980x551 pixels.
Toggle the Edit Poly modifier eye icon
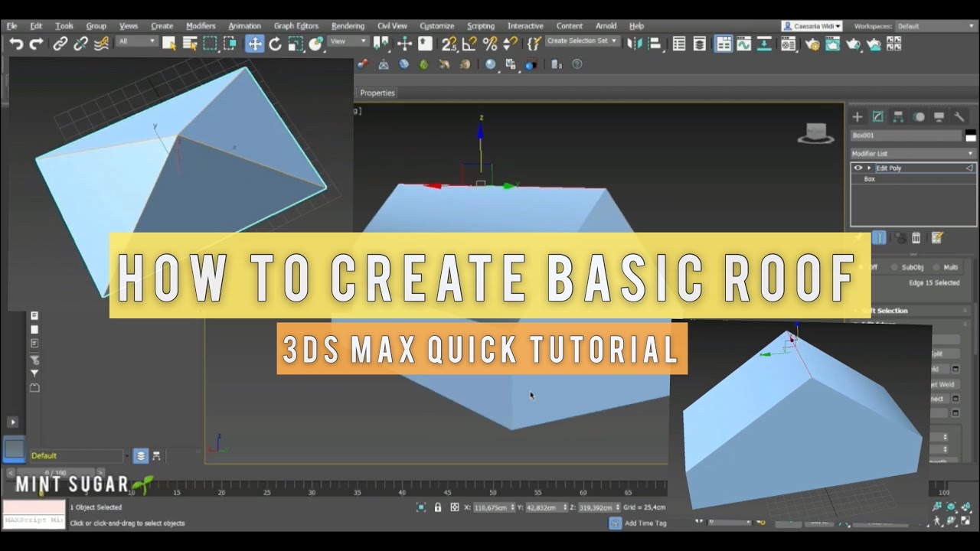pos(858,168)
